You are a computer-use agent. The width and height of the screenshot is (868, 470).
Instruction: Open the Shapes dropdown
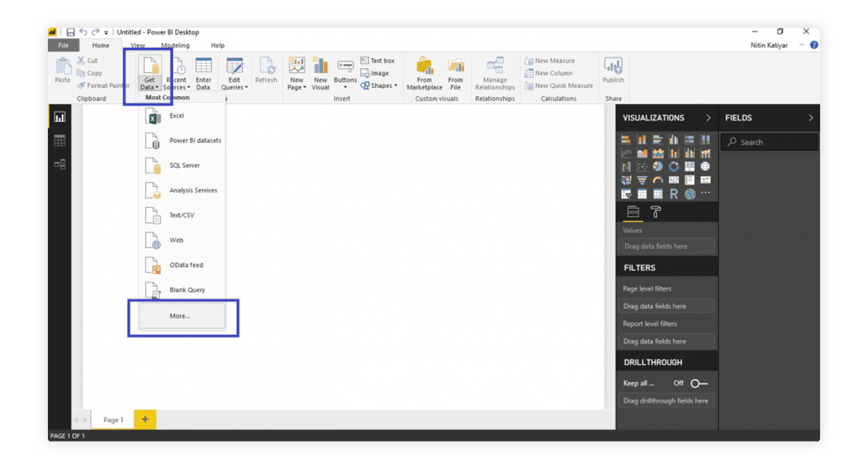coord(379,85)
